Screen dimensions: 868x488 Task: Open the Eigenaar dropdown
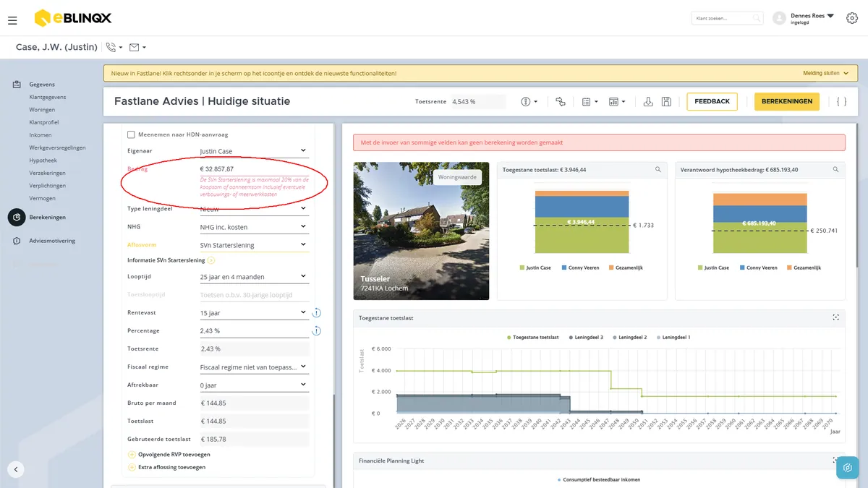pos(254,151)
